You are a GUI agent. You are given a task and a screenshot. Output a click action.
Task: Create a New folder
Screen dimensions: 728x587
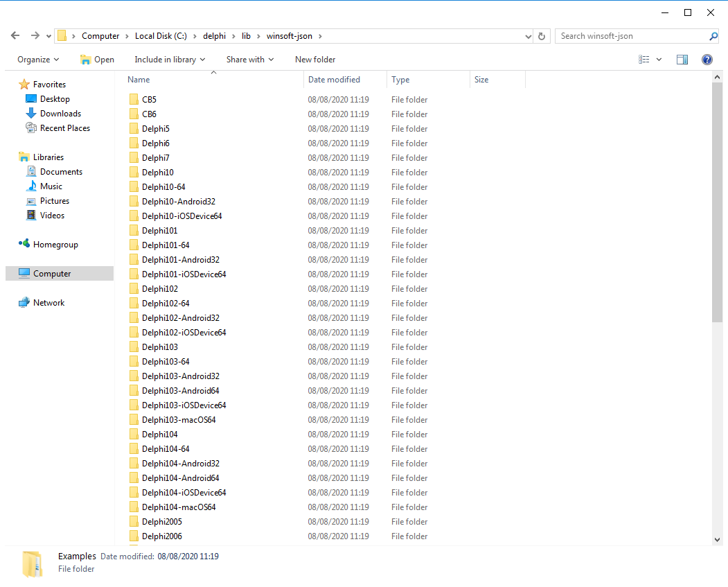click(315, 60)
